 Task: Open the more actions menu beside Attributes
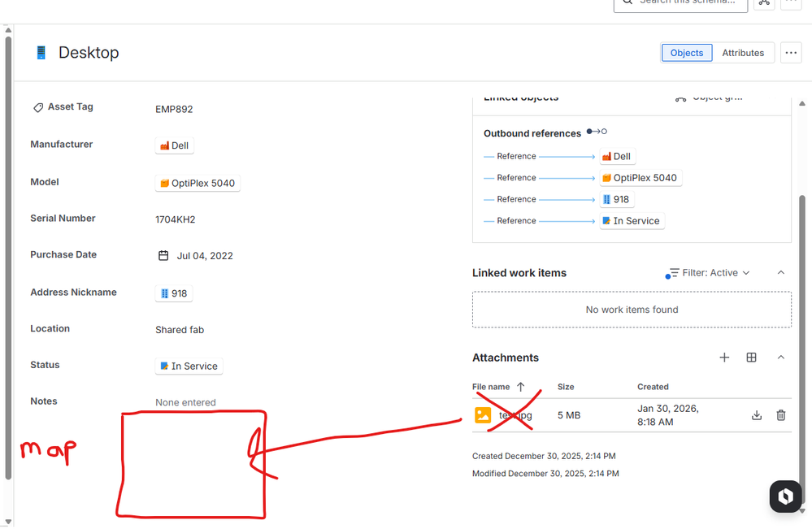pos(791,53)
